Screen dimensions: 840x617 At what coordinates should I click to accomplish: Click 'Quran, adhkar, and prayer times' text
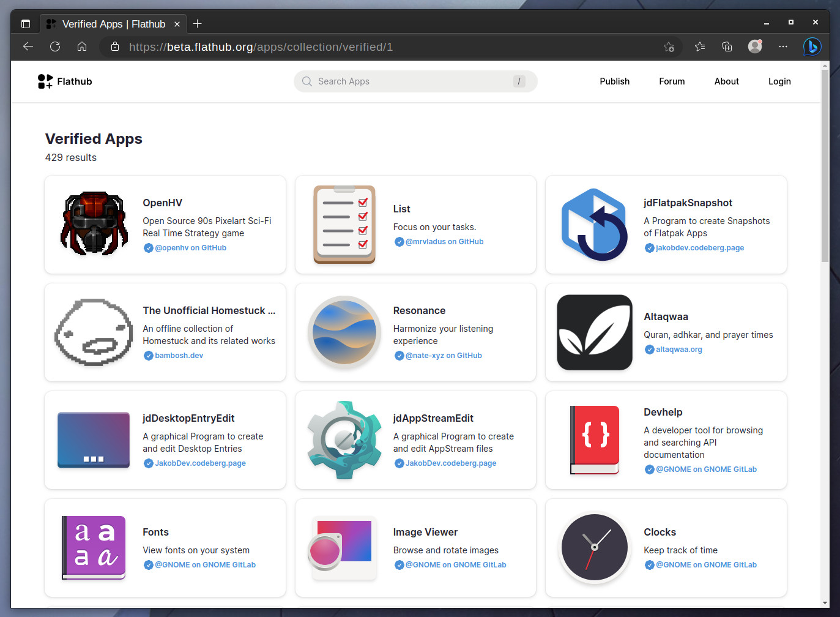click(x=708, y=335)
